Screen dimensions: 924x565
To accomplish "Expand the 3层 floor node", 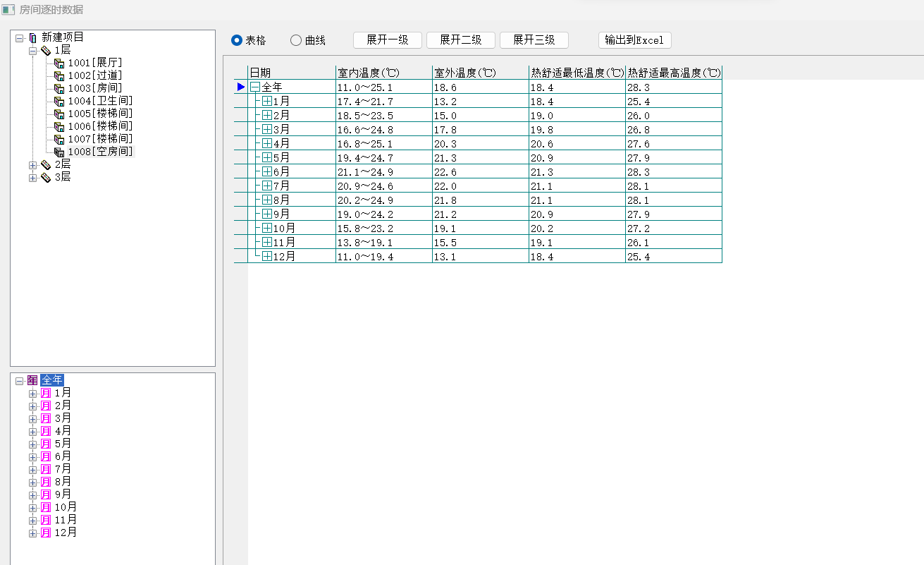I will (32, 177).
